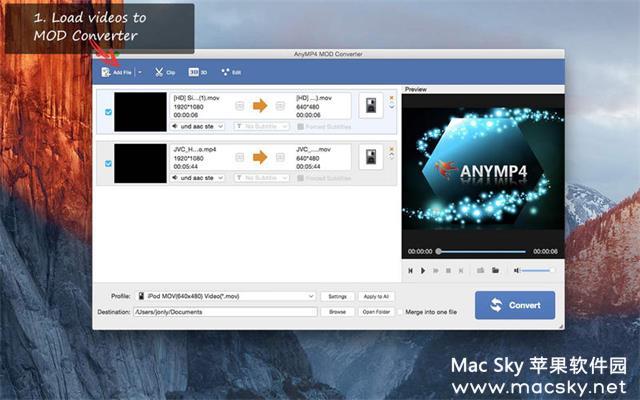Select the Clip scissors tool
Image resolution: width=640 pixels, height=400 pixels.
164,72
